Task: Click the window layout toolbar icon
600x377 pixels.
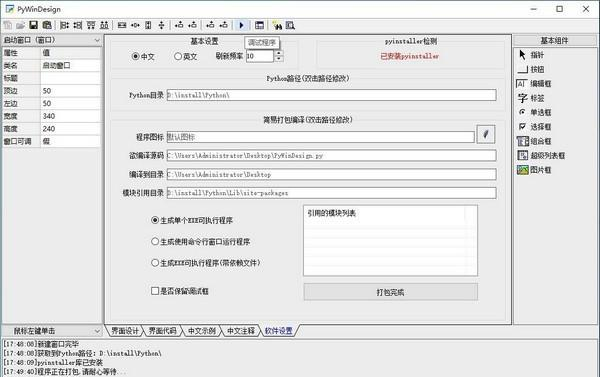Action: (259, 25)
